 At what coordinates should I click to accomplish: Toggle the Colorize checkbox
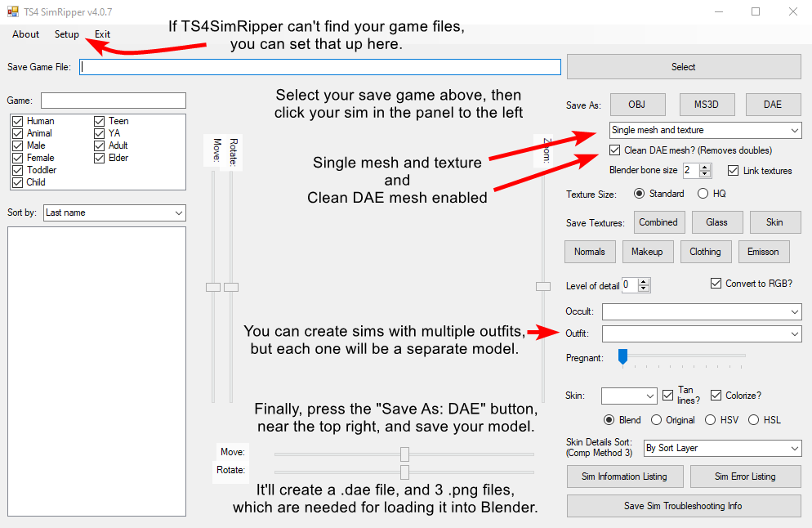pos(716,396)
